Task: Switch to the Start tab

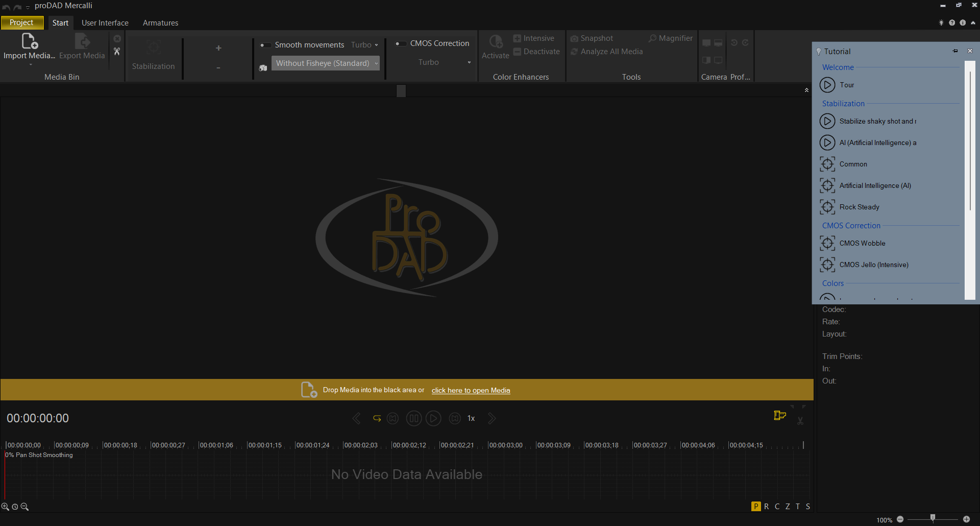Action: [x=60, y=23]
